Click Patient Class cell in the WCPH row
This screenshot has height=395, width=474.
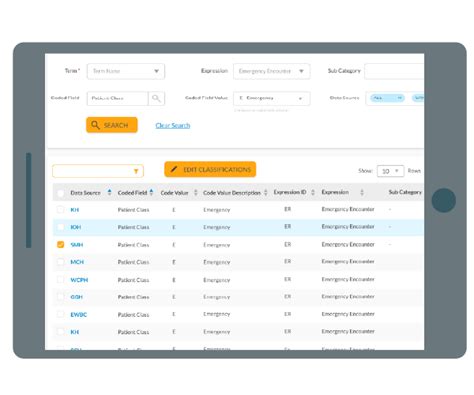tap(133, 280)
